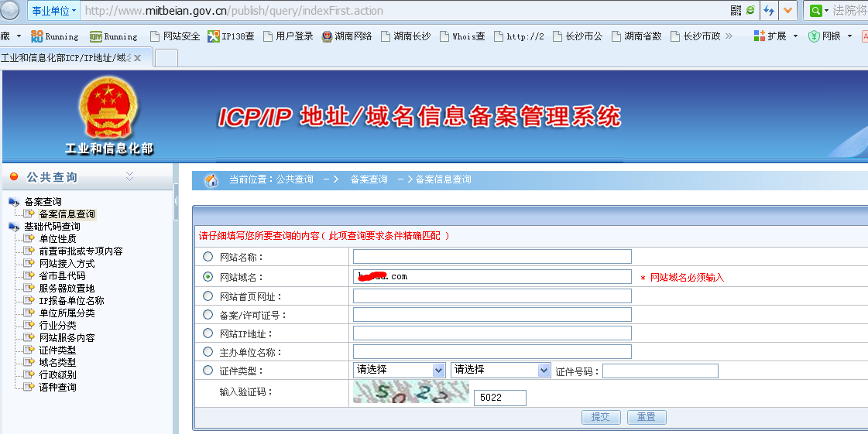Click the QR code icon in address bar
The height and width of the screenshot is (434, 868).
735,11
